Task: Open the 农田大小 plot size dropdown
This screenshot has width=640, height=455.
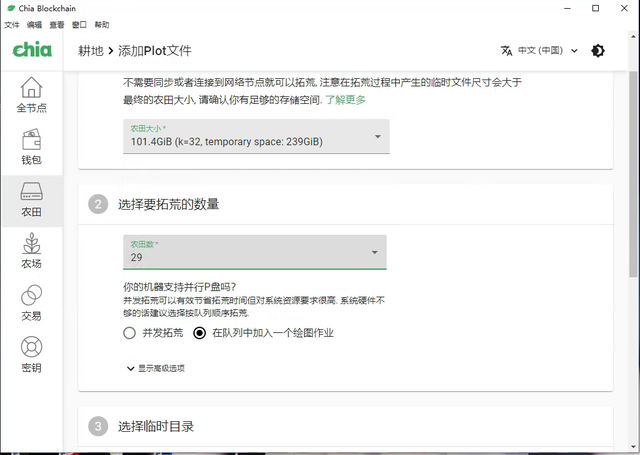Action: coord(256,137)
